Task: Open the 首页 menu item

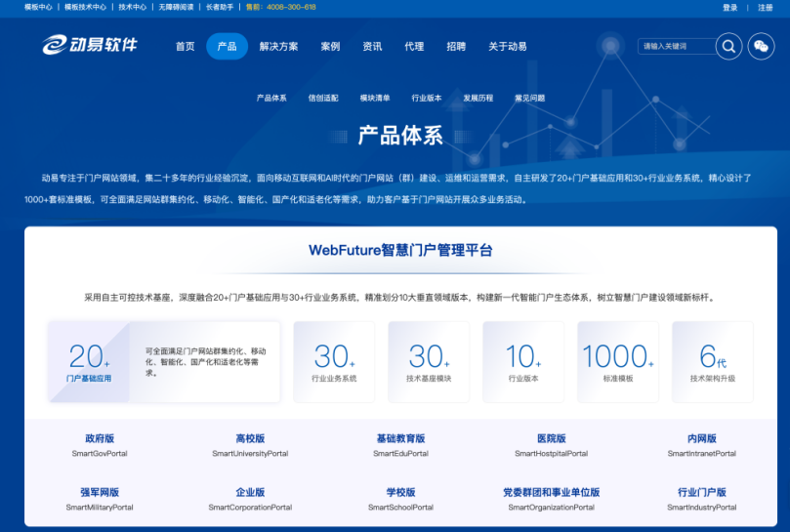Action: click(x=185, y=46)
